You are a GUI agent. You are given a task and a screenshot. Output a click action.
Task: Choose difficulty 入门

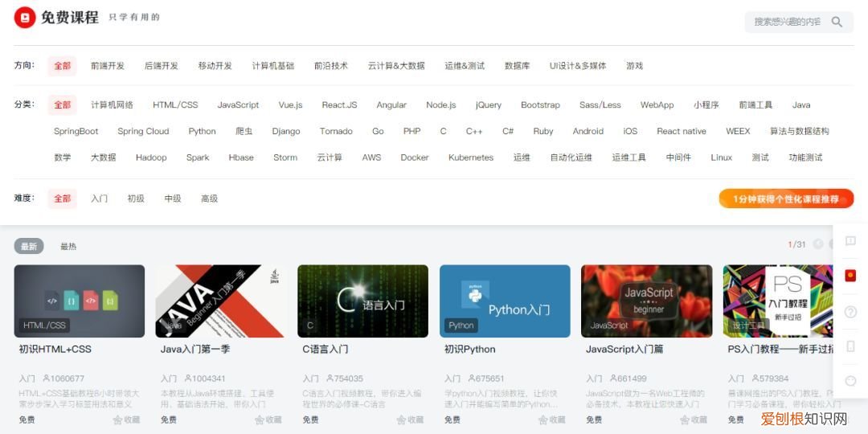[x=99, y=199]
